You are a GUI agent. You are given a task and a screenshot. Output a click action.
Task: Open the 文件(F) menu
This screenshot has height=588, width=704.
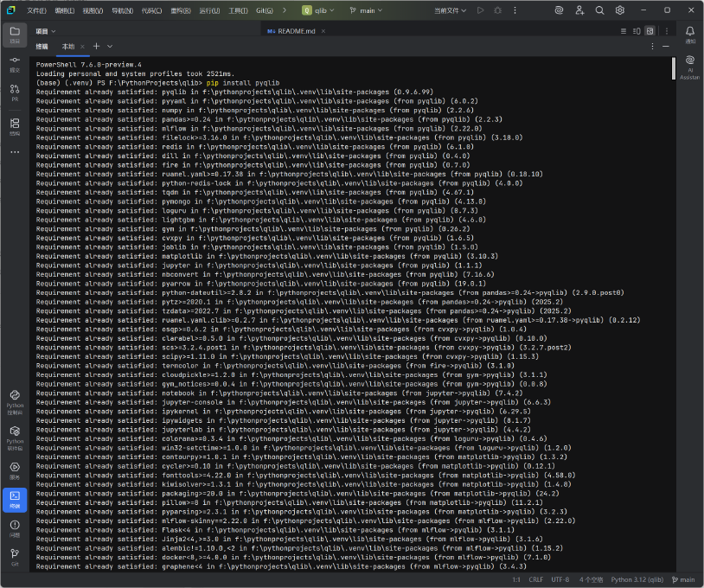37,10
